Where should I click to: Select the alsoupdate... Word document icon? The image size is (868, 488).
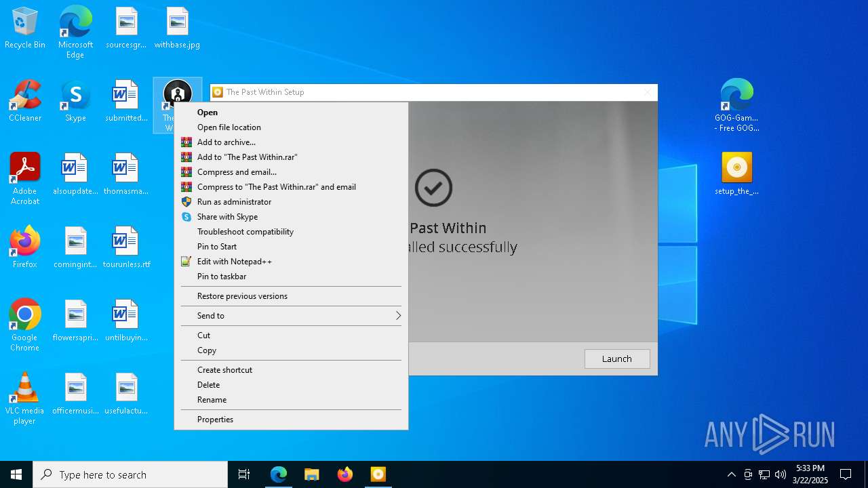click(75, 175)
